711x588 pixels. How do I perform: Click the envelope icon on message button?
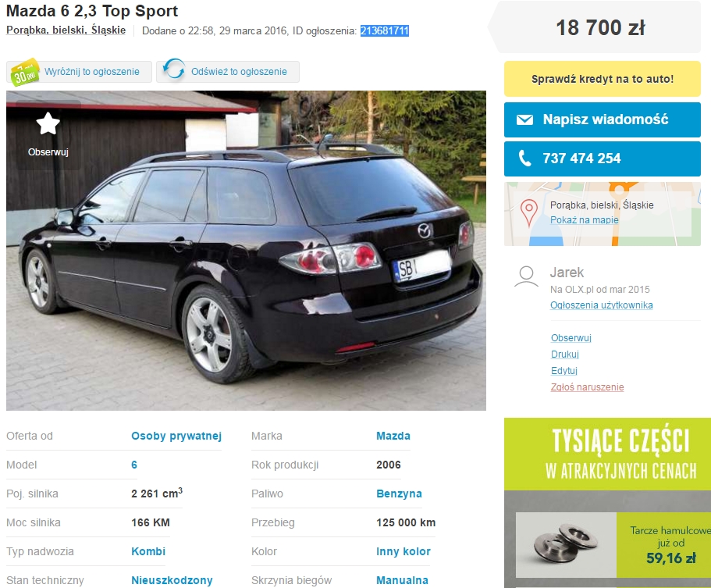[x=524, y=119]
